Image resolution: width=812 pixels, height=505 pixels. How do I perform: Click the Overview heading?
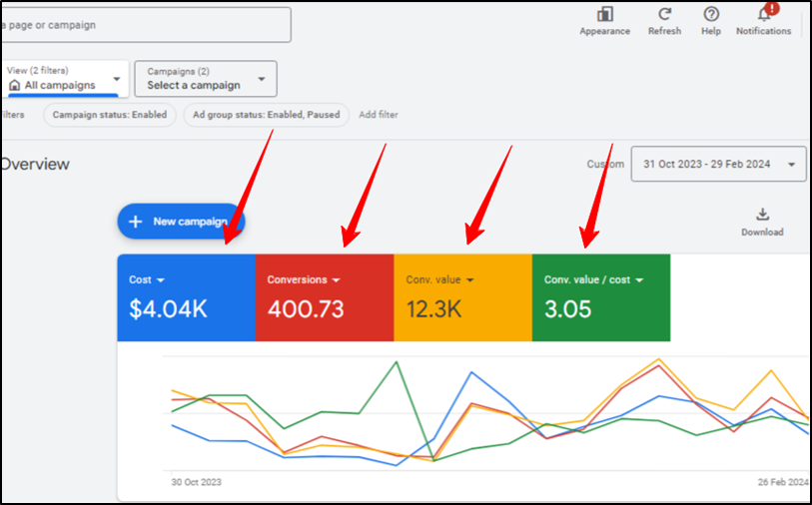(35, 164)
